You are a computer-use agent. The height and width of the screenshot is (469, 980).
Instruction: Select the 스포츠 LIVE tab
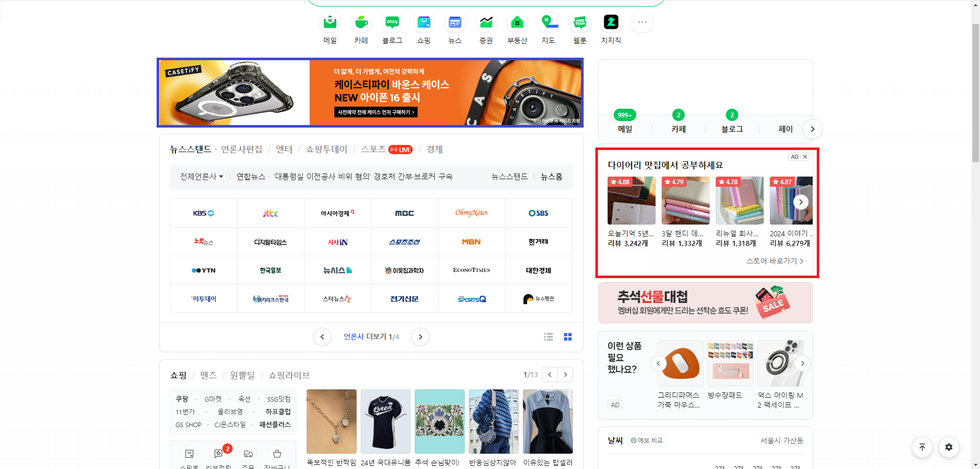[387, 149]
